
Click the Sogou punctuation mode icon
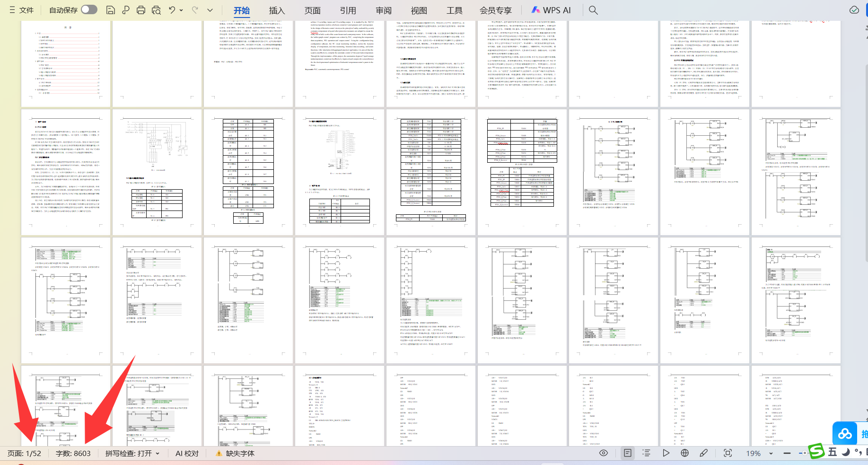pyautogui.click(x=858, y=452)
